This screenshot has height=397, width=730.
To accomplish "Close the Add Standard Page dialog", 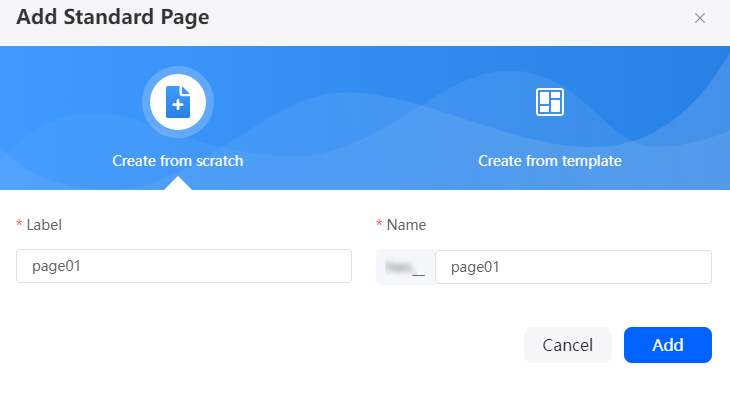I will 700,18.
